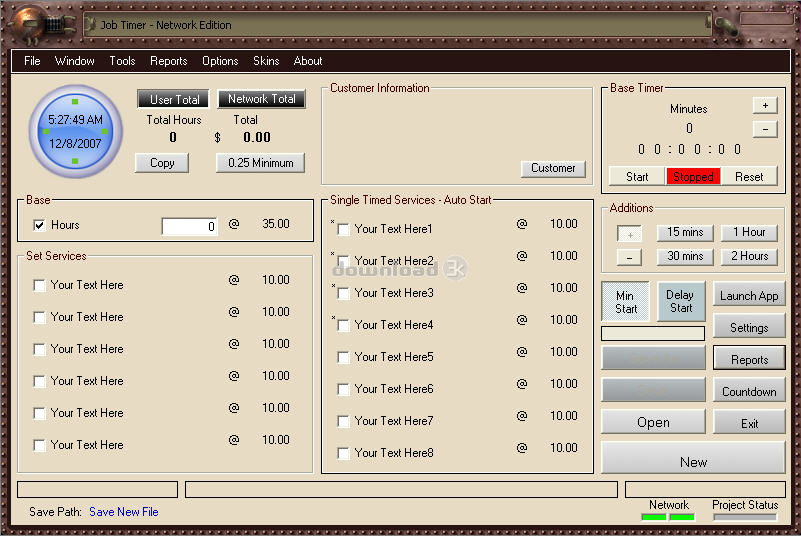Open the Reports menu
This screenshot has width=801, height=536.
coord(169,61)
